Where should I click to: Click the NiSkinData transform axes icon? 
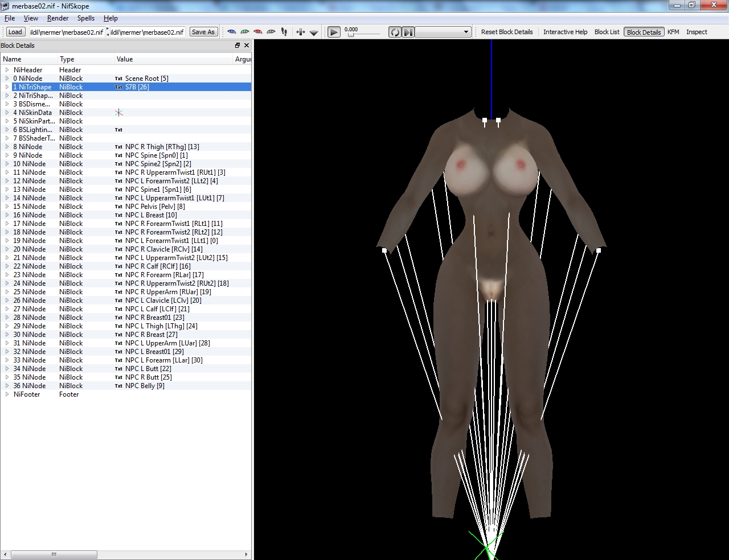coord(118,113)
